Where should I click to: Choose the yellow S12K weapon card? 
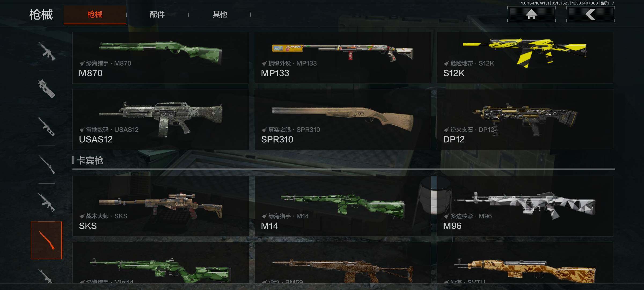[x=525, y=58]
